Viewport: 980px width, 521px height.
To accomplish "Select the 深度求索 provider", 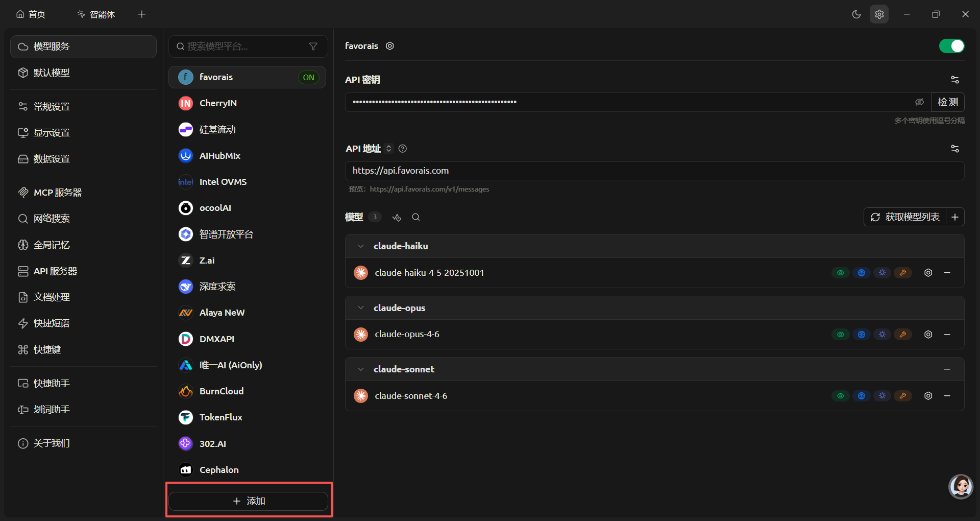I will (248, 287).
